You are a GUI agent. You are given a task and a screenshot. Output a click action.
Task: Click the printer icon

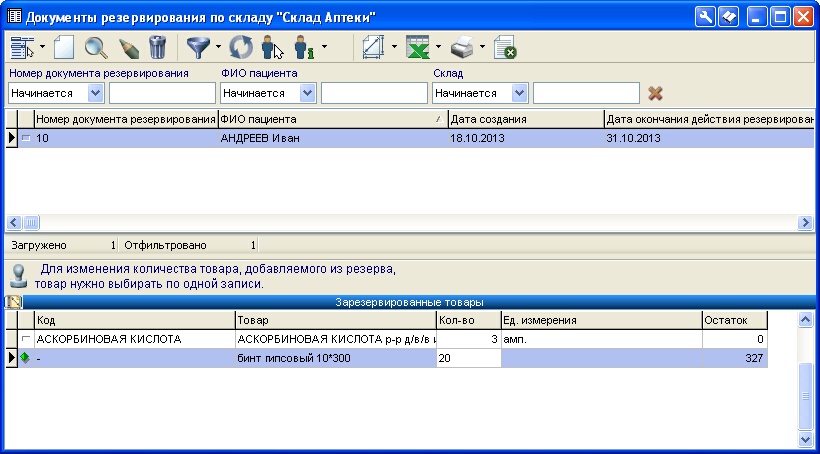462,48
